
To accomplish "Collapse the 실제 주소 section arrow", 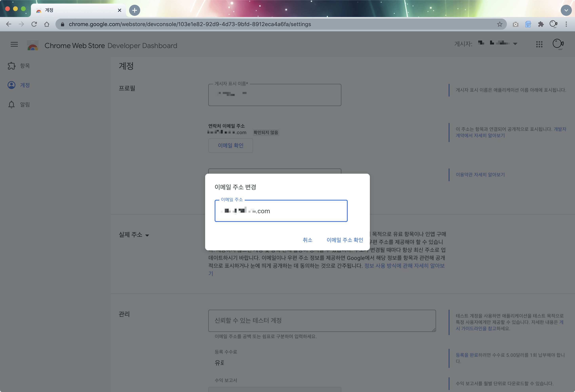I will point(147,235).
